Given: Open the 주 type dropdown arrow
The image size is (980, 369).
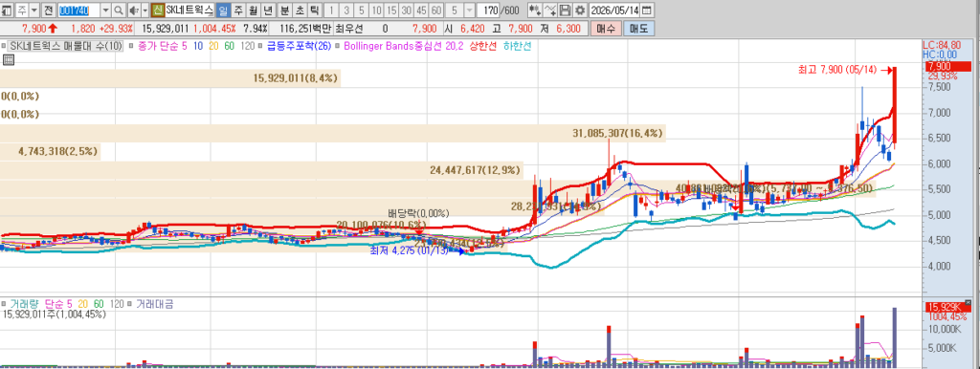Looking at the screenshot, I should pos(33,11).
